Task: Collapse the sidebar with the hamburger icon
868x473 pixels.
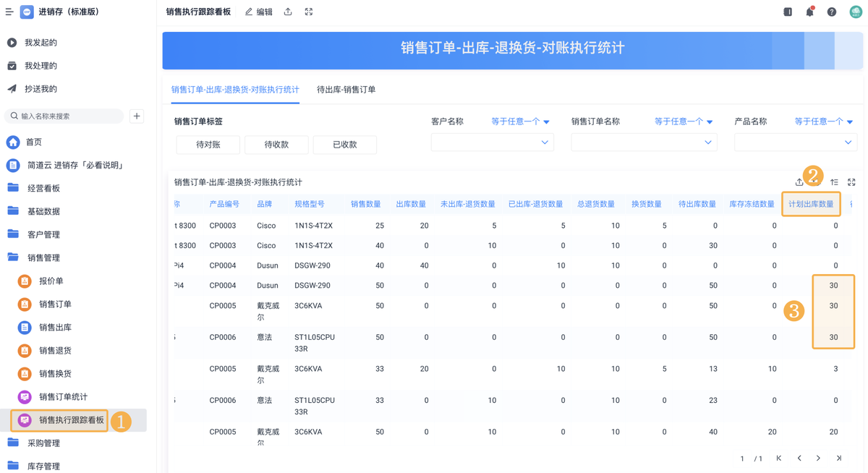Action: click(x=9, y=12)
